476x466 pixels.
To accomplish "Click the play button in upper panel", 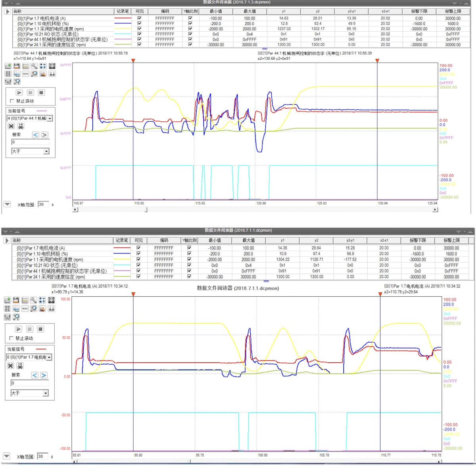I will tap(19, 92).
